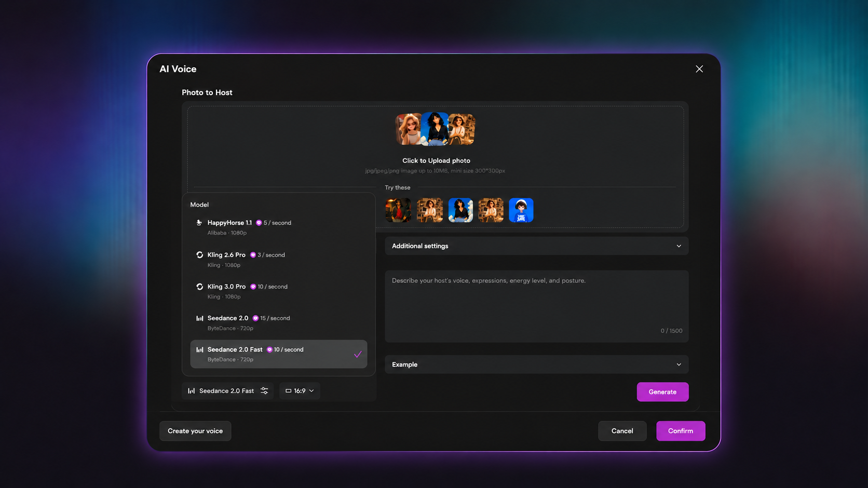The width and height of the screenshot is (868, 488).
Task: Click the 'Try these' label
Action: (x=397, y=188)
